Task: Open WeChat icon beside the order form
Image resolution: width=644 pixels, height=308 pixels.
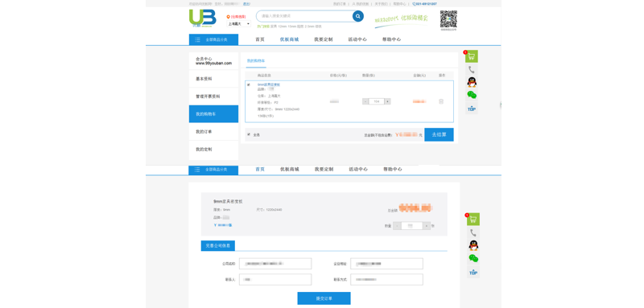Action: (473, 258)
